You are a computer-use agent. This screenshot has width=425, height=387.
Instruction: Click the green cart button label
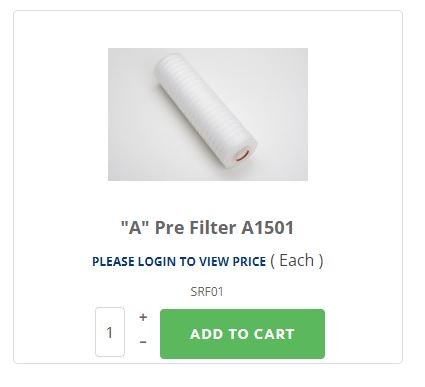pos(242,334)
